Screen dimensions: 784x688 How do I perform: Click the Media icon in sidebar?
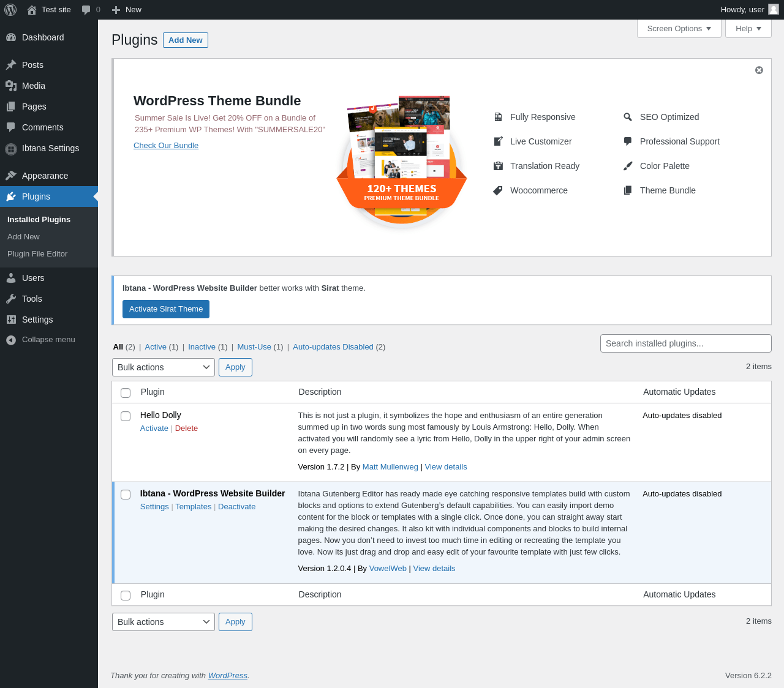coord(11,86)
